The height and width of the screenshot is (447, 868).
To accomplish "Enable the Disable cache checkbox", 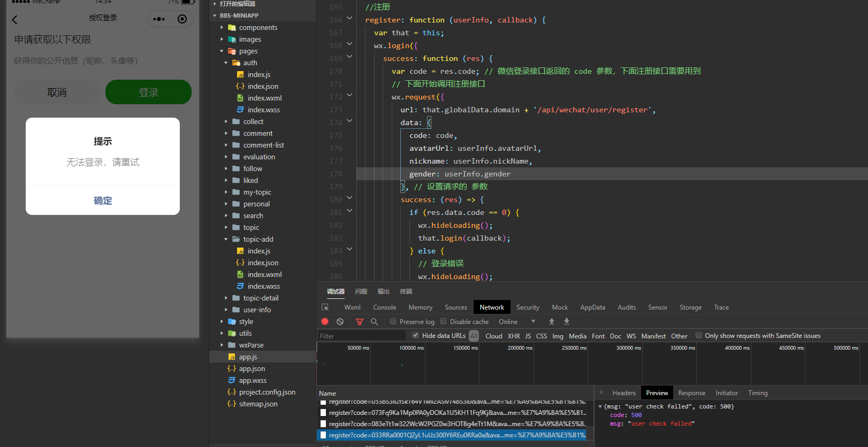I will click(443, 321).
